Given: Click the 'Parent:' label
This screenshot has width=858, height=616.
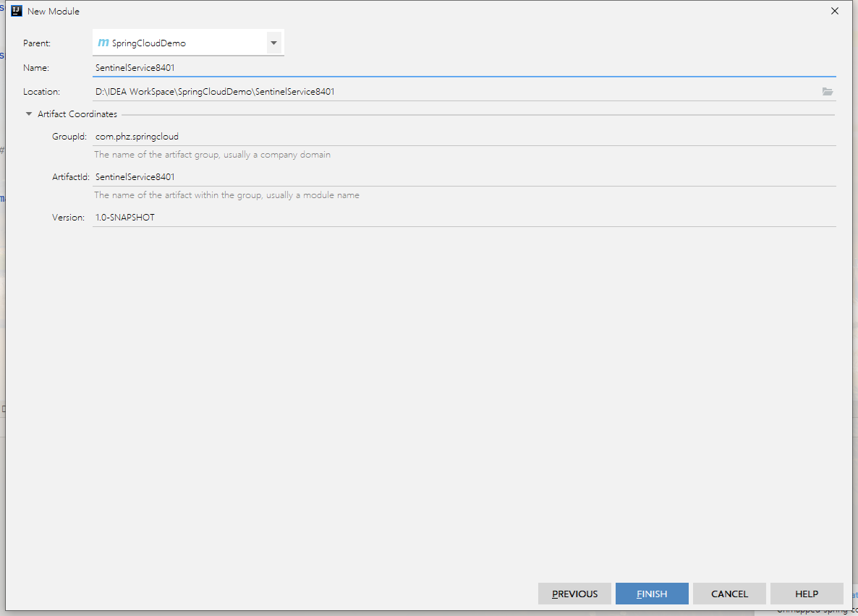Looking at the screenshot, I should tap(37, 43).
